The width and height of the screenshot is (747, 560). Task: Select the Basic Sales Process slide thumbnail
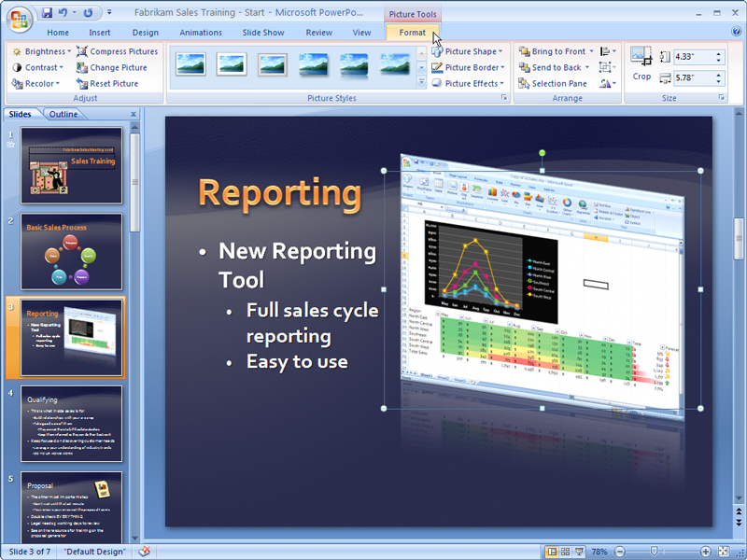[x=72, y=251]
